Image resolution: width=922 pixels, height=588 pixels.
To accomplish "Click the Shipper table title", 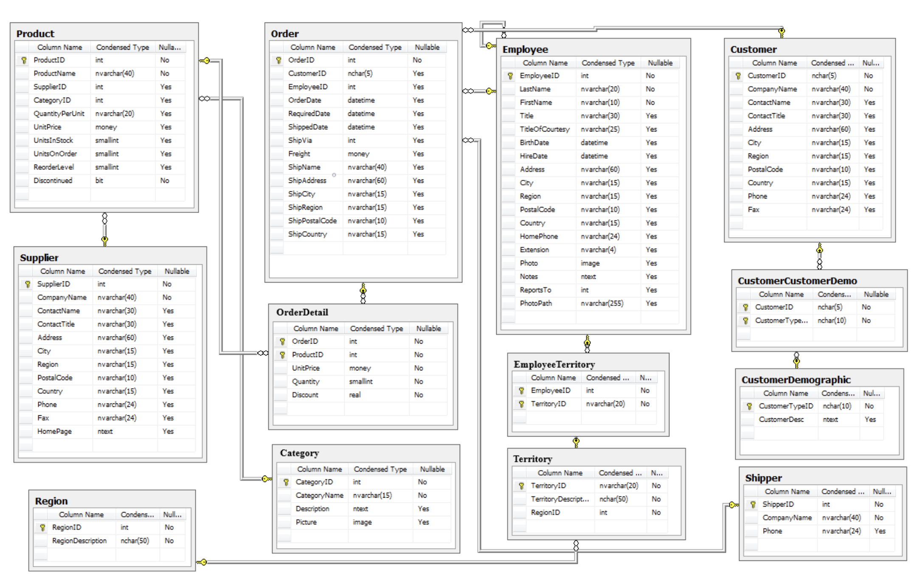I will point(763,478).
